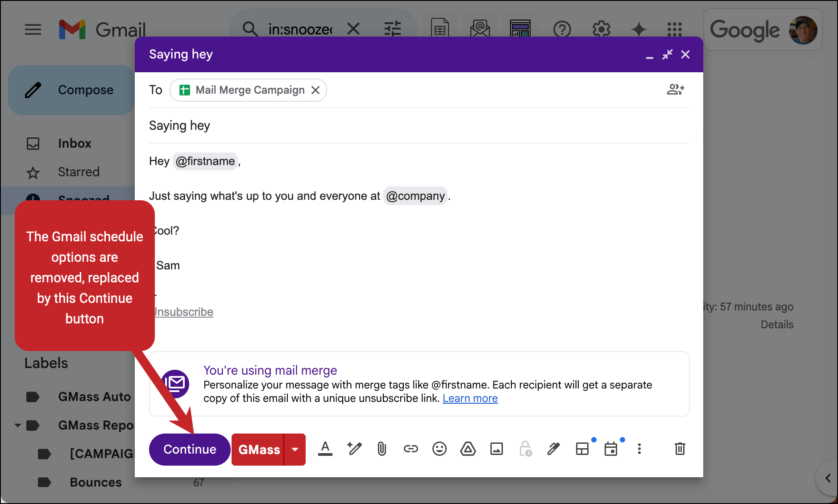This screenshot has width=838, height=504.
Task: Click the @company merge tag
Action: pos(415,196)
